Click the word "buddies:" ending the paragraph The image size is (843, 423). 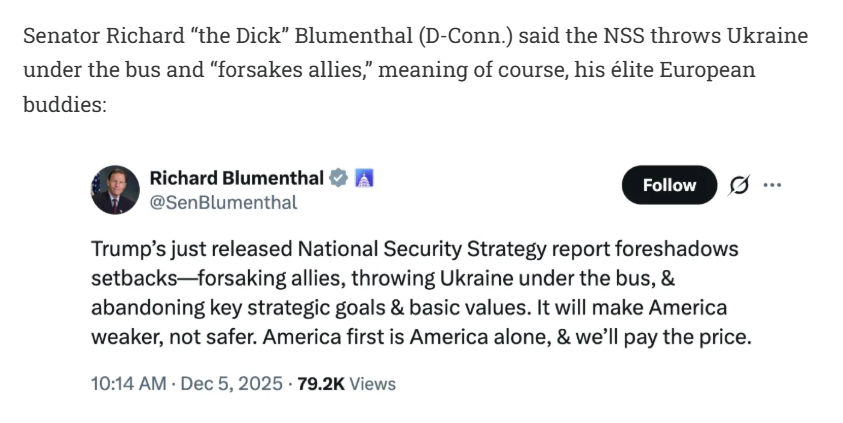pyautogui.click(x=64, y=103)
